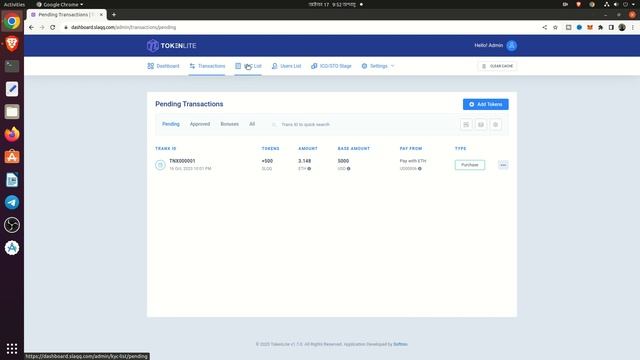Reload the current page

tap(53, 27)
